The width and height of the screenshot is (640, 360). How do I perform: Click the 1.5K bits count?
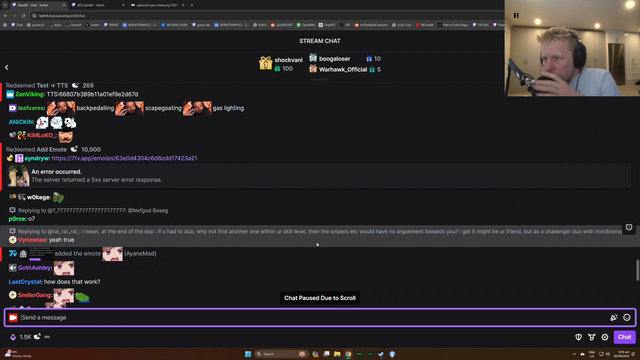pyautogui.click(x=25, y=337)
